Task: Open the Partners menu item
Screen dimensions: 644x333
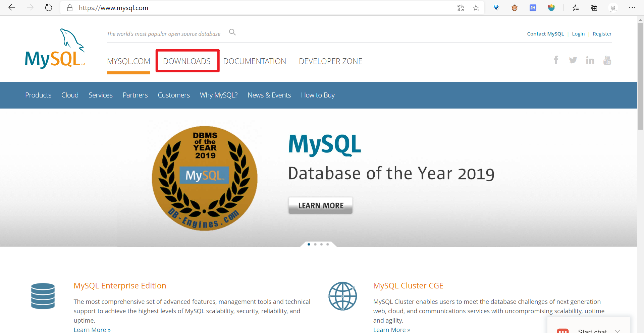Action: coord(135,95)
